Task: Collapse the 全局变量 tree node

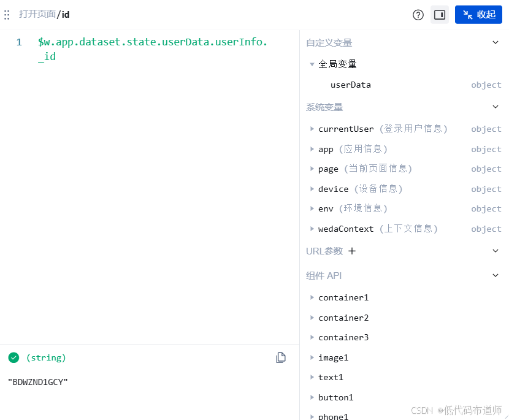Action: [312, 64]
